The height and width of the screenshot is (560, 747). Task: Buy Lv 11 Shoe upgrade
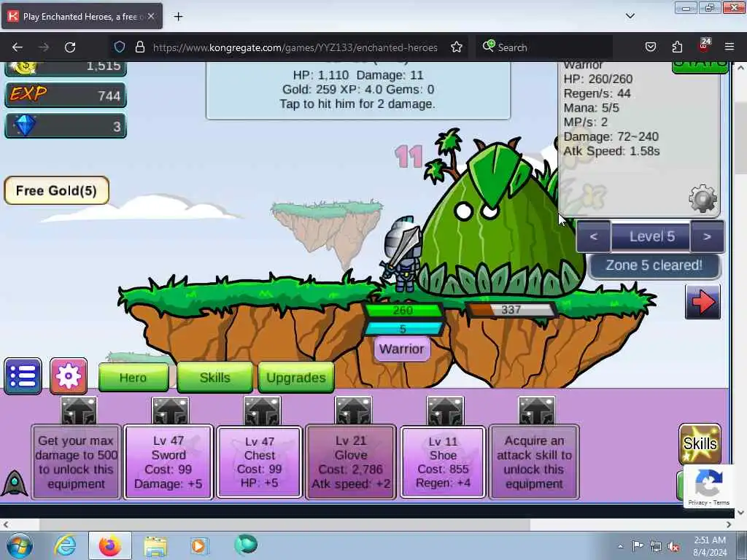pyautogui.click(x=443, y=462)
